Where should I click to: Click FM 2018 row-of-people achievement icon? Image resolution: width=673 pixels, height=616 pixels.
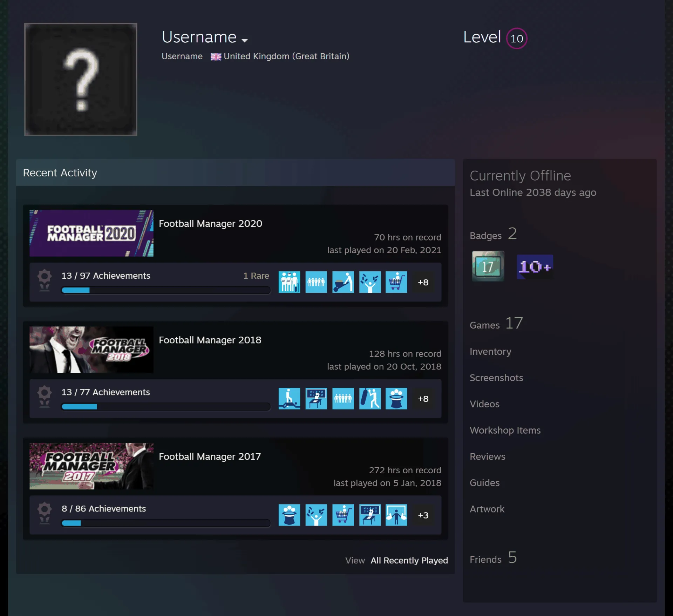coord(343,398)
